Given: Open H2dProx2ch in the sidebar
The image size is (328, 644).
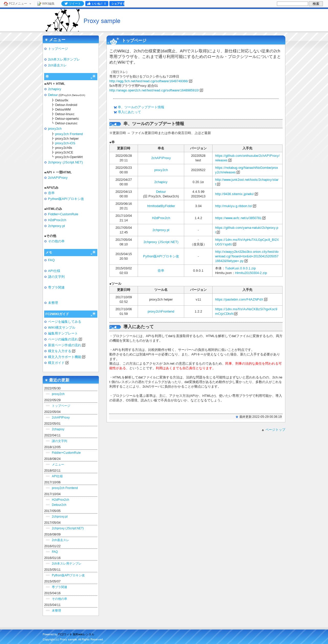Looking at the screenshot, I should point(57,220).
